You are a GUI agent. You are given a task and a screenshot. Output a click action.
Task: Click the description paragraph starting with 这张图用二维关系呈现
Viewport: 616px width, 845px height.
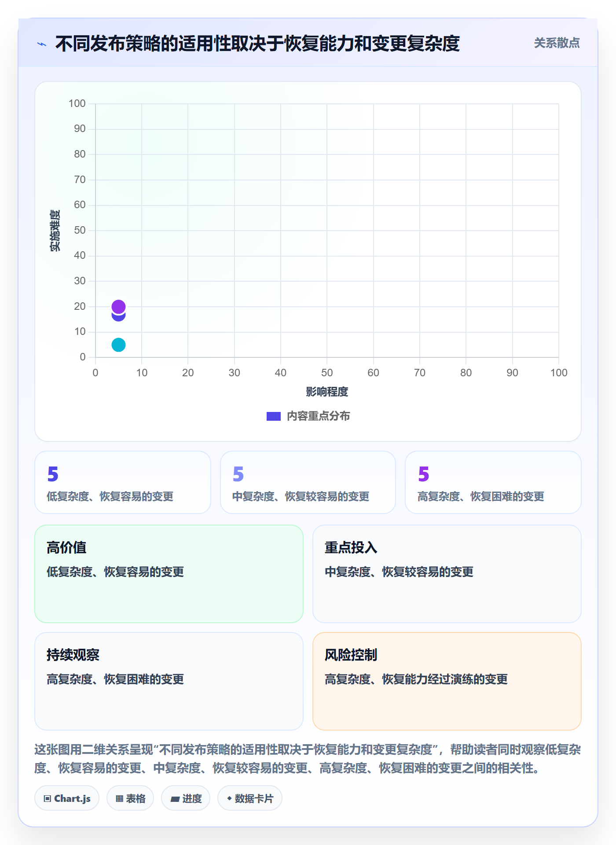[x=308, y=759]
